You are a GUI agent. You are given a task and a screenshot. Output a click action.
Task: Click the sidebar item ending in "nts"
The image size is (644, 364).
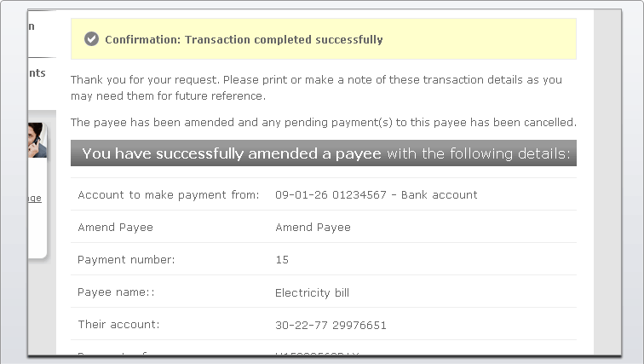click(37, 73)
